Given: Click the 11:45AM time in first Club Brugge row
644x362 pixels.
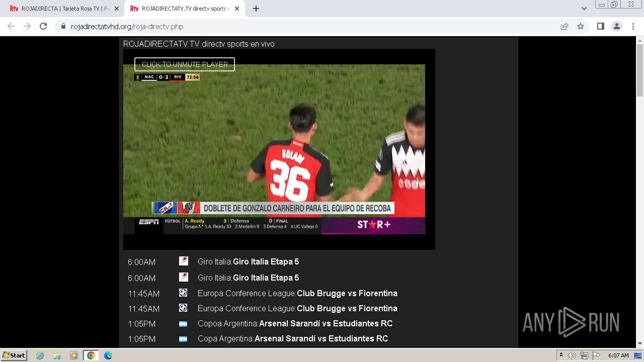Looking at the screenshot, I should [143, 294].
